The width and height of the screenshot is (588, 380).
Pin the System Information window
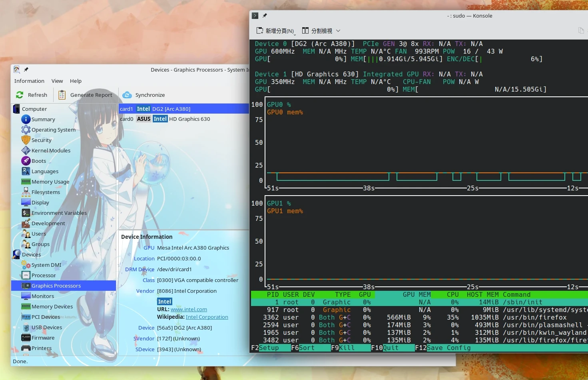[x=26, y=70]
